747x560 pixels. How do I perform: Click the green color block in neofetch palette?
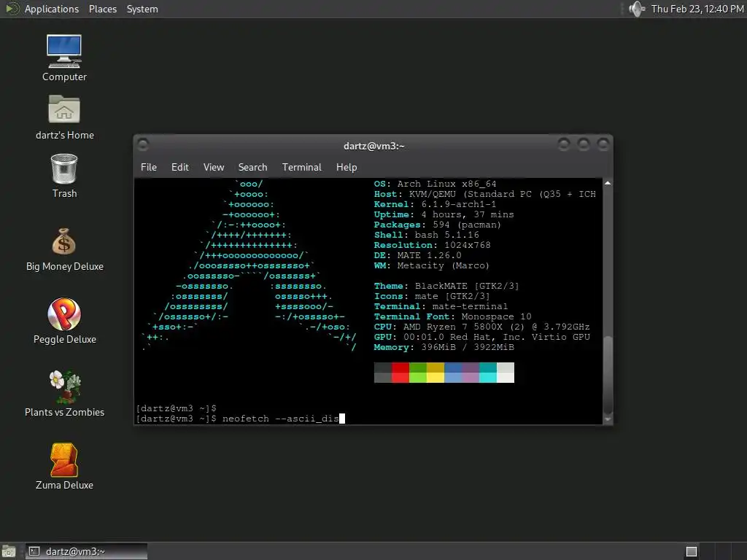(418, 373)
